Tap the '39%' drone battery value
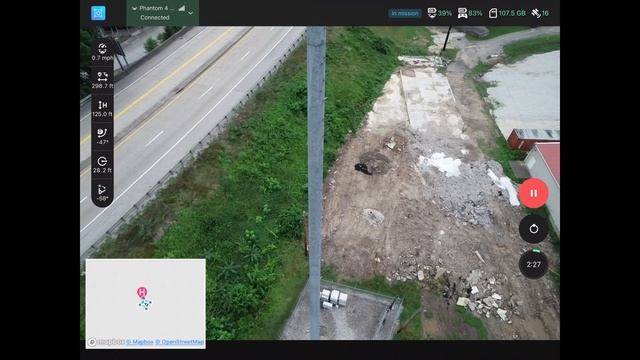This screenshot has height=360, width=640. (x=445, y=13)
